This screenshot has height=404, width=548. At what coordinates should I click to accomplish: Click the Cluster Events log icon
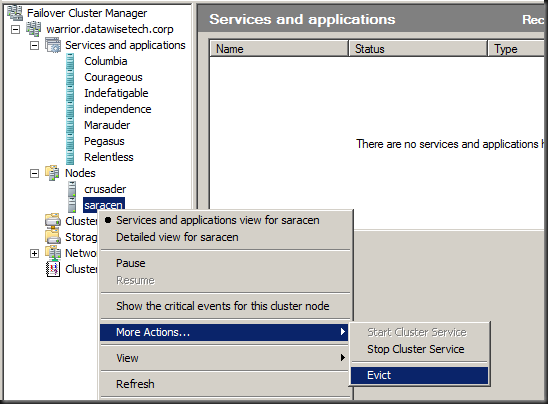tap(53, 269)
